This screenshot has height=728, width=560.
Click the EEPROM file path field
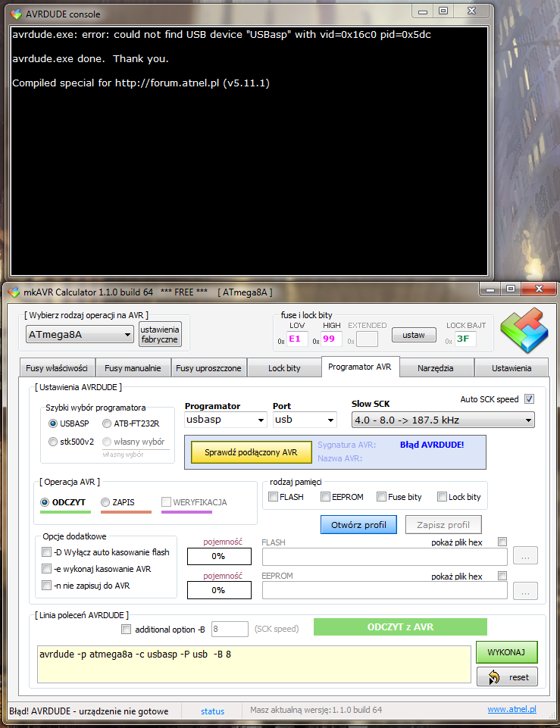[384, 591]
